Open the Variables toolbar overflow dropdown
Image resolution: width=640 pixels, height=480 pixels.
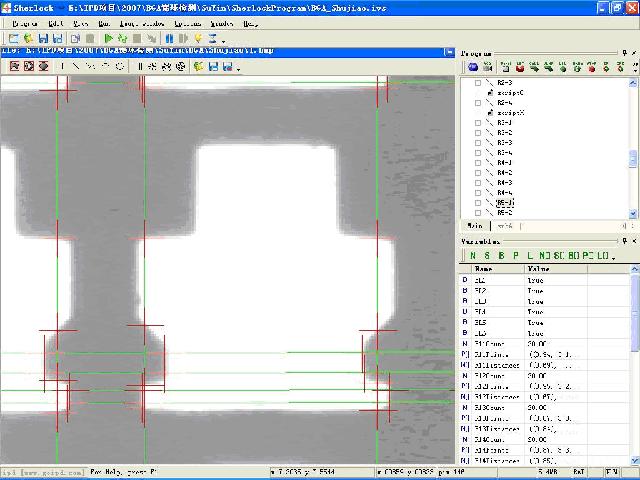[x=612, y=257]
